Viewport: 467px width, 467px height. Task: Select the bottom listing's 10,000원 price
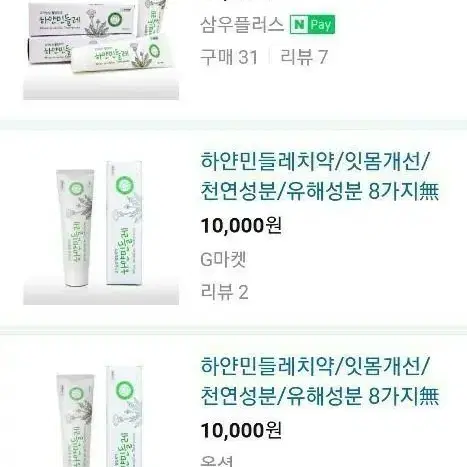tap(241, 430)
